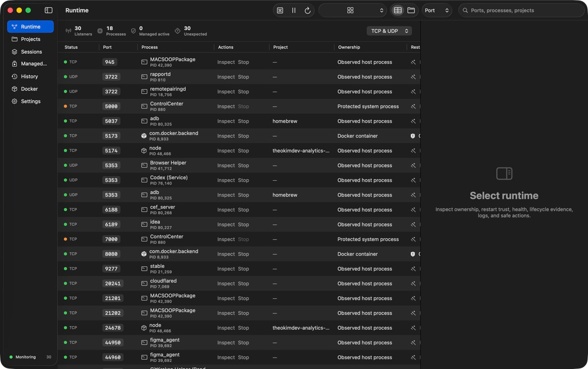Viewport: 588px width, 369px height.
Task: Select port badge 20241
Action: [x=113, y=283]
